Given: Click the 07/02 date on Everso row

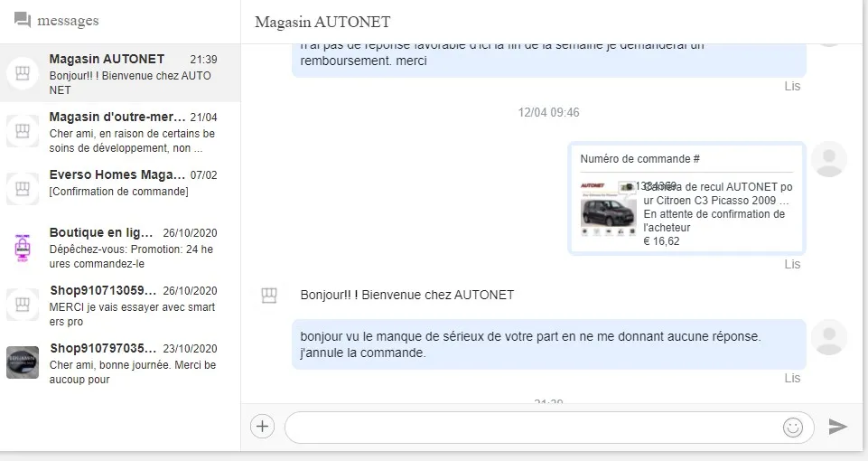Looking at the screenshot, I should (x=204, y=175).
